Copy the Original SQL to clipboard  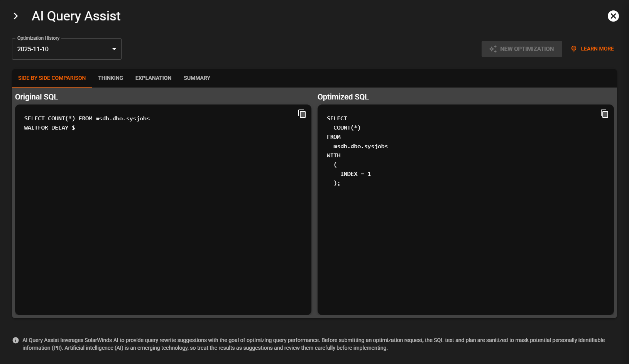[x=302, y=114]
